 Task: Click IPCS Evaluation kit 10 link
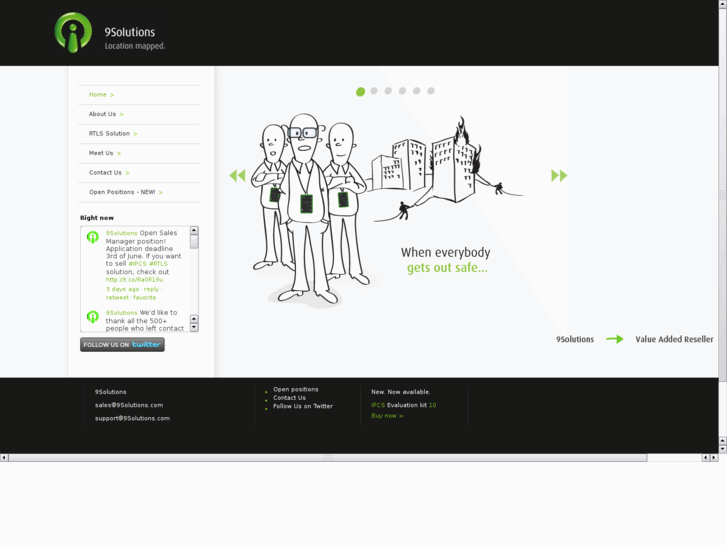tap(403, 405)
